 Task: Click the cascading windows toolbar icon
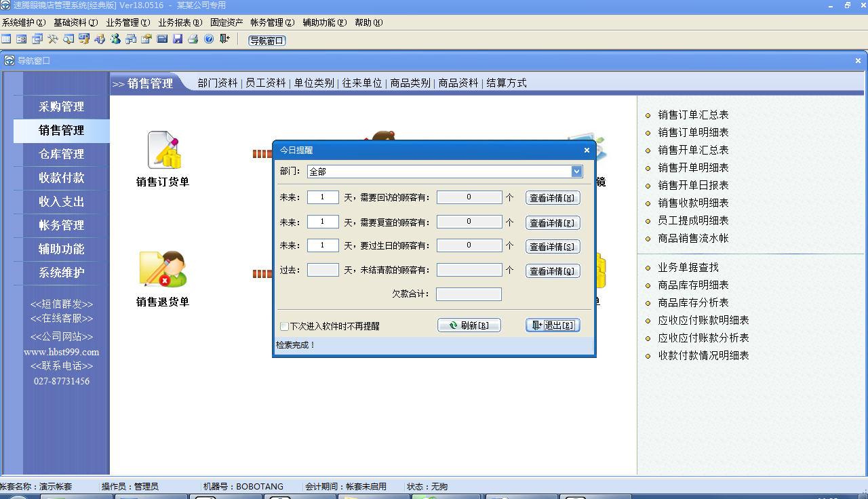pos(37,39)
